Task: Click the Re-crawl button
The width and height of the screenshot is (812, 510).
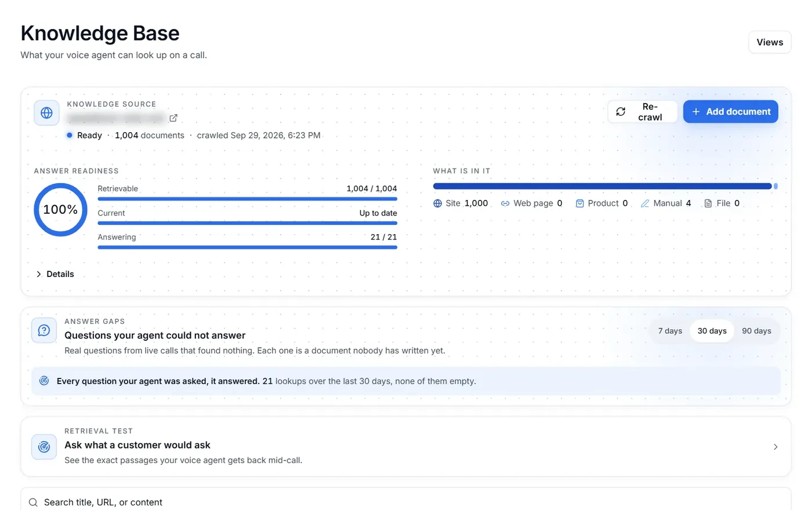Action: pyautogui.click(x=643, y=112)
